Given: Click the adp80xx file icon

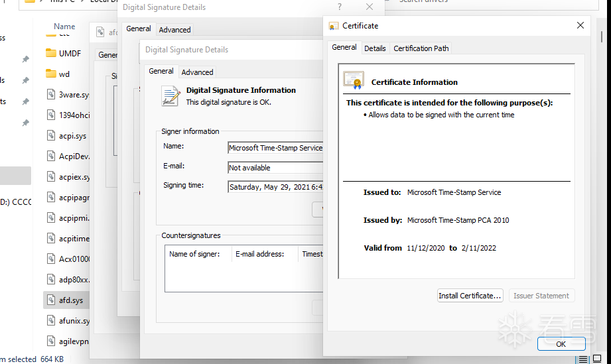Looking at the screenshot, I should 50,279.
